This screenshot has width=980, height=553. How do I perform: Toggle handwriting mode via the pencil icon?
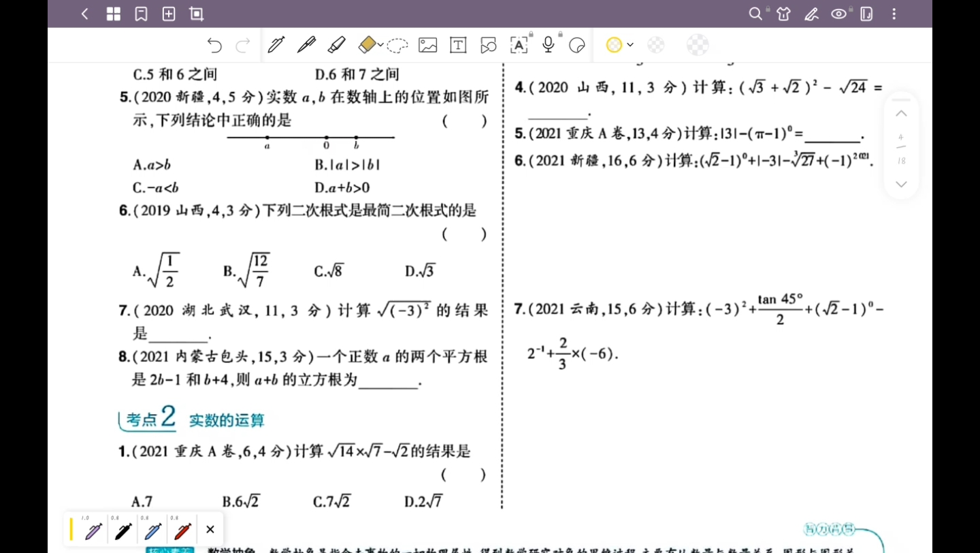[x=811, y=14]
